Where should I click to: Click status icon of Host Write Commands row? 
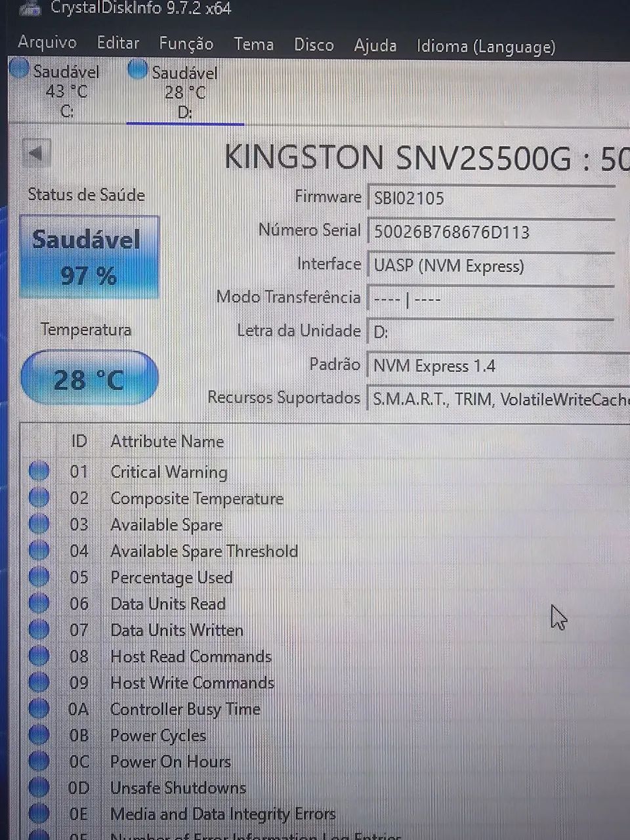coord(39,681)
